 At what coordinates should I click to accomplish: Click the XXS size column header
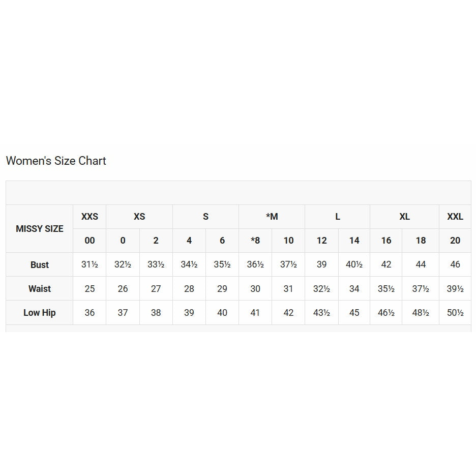[x=90, y=217]
